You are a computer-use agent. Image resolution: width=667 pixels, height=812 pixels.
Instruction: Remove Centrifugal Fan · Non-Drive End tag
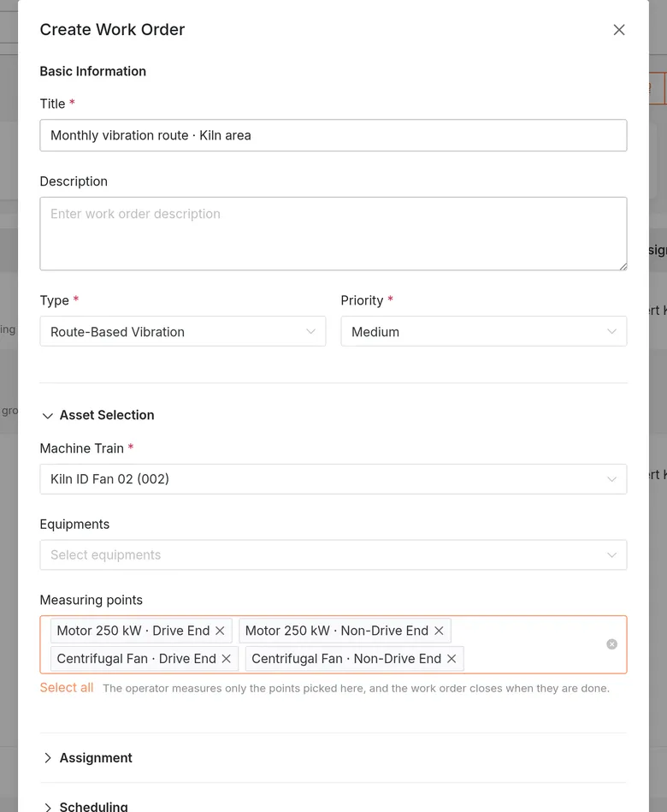point(452,659)
